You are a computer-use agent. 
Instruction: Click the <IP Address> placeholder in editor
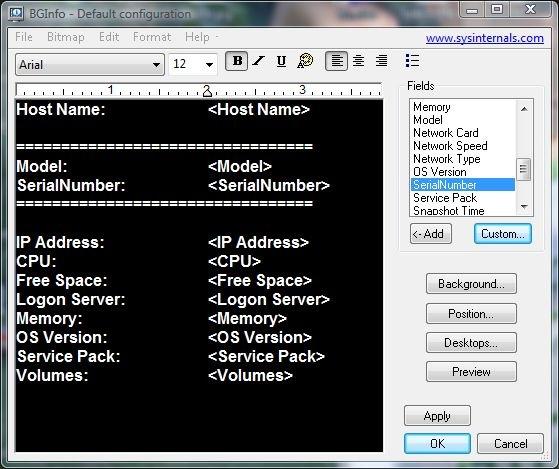tap(258, 242)
